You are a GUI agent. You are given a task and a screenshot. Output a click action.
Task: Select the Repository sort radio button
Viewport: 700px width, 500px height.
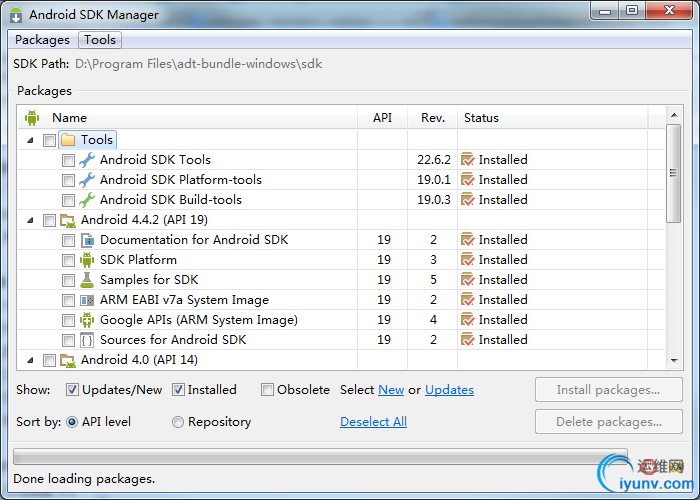tap(178, 422)
